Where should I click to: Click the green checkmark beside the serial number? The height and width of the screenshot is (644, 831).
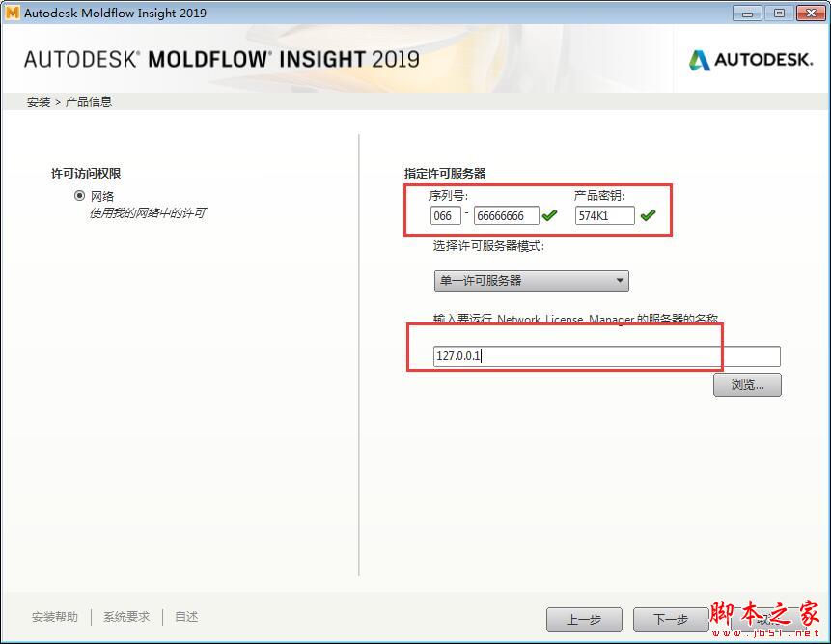point(549,215)
